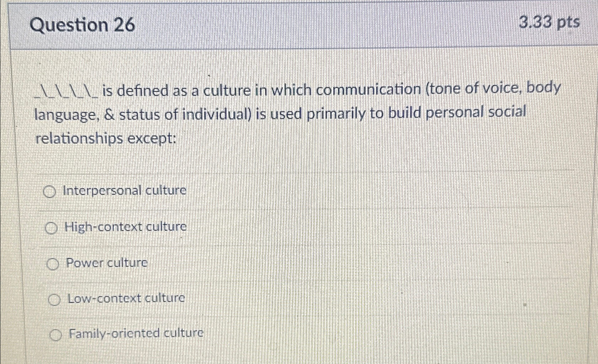
Task: Click the question header bar
Action: click(x=298, y=25)
